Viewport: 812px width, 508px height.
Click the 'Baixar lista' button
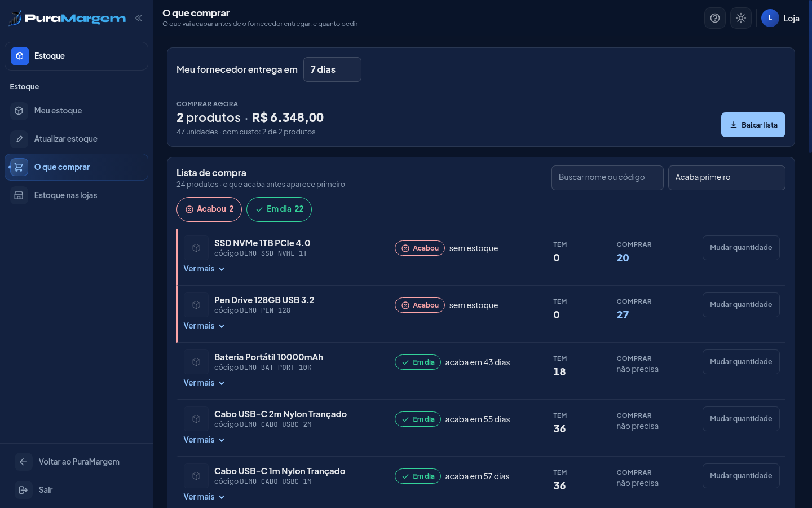(753, 125)
